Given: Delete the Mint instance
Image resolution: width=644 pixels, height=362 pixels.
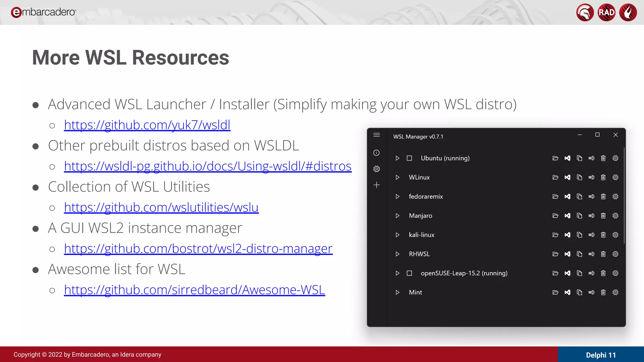Looking at the screenshot, I should (603, 292).
